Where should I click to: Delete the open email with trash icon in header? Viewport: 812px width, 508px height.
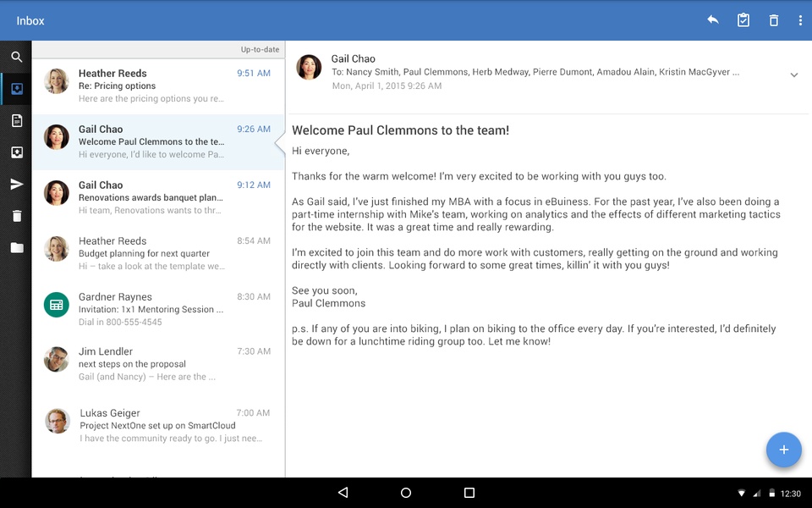pos(774,20)
